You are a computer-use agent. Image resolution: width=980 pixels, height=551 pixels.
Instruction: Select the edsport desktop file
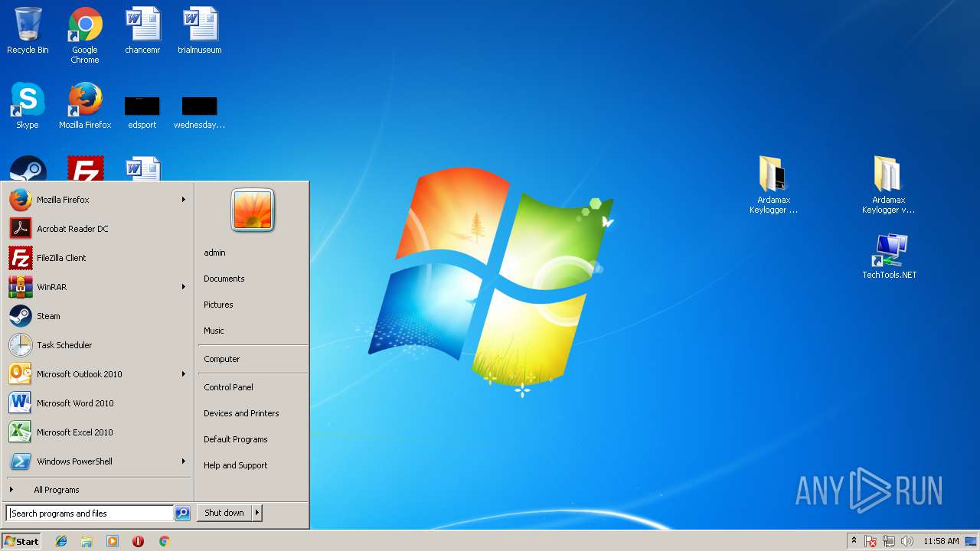coord(142,112)
